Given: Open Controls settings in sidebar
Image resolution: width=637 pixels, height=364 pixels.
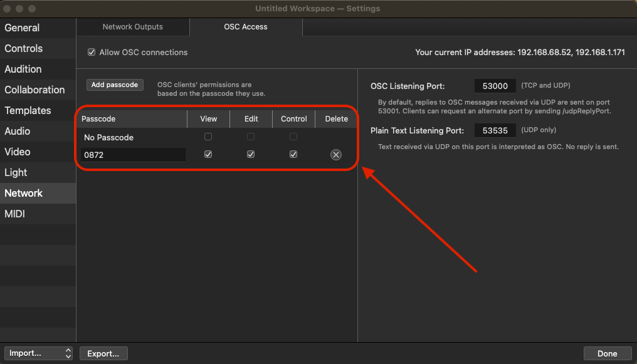Looking at the screenshot, I should [38, 49].
